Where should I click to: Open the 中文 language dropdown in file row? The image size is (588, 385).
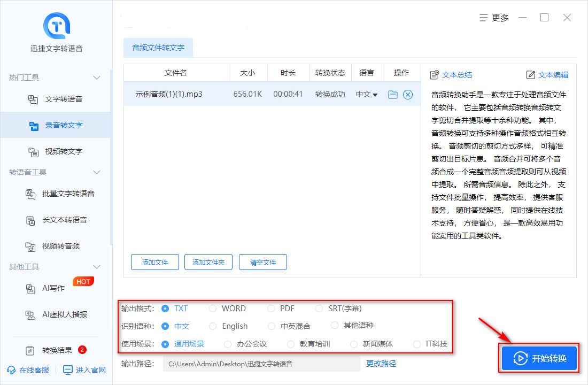tap(367, 95)
